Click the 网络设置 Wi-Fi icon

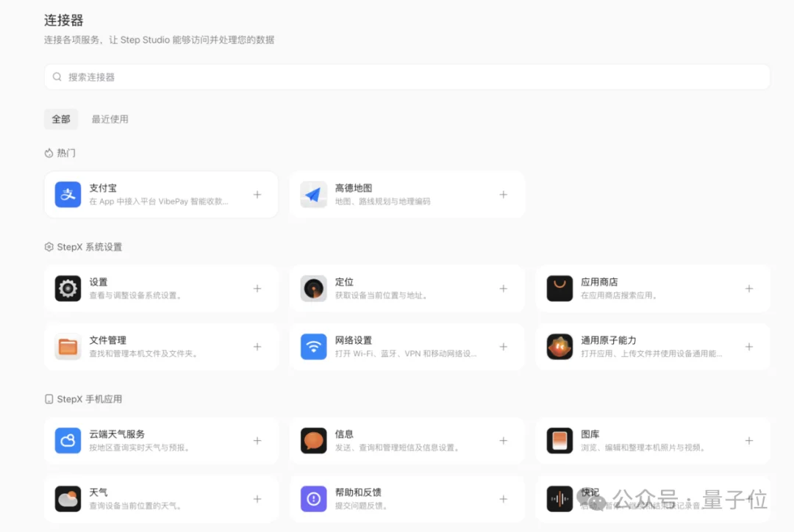click(313, 347)
